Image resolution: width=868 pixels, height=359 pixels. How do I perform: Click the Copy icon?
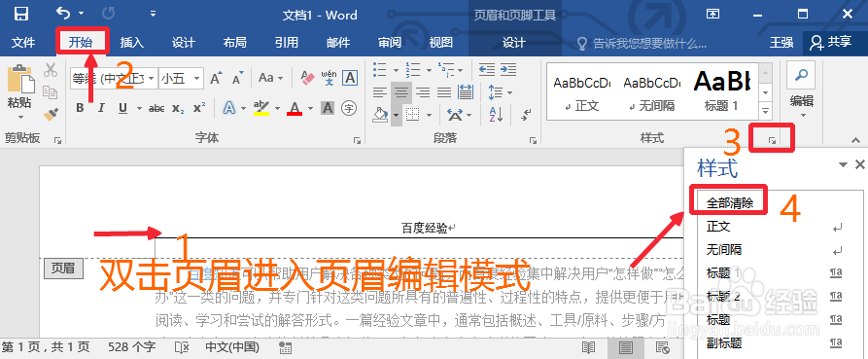(51, 91)
